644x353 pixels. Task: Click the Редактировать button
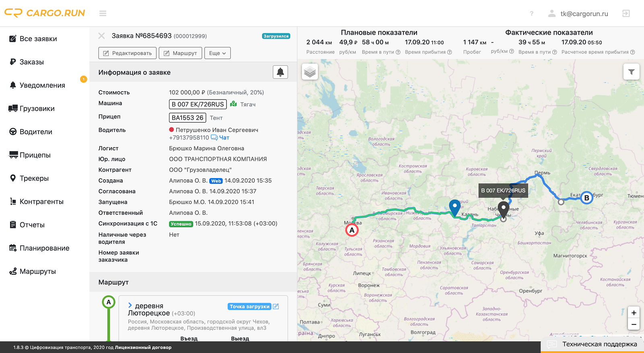128,53
